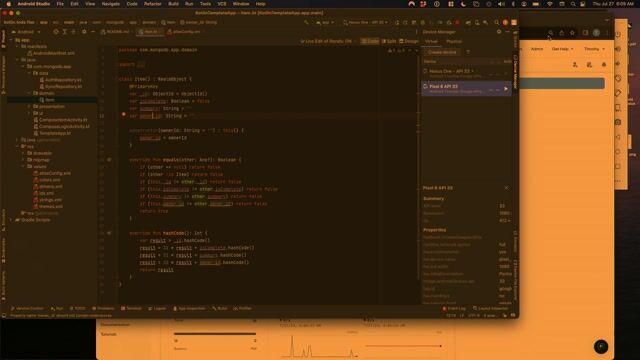
Task: Open the Nexus One API 33 device selector
Action: 365,22
